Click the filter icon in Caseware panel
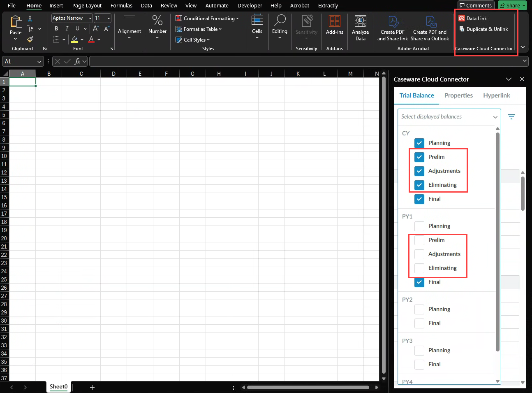 tap(511, 117)
